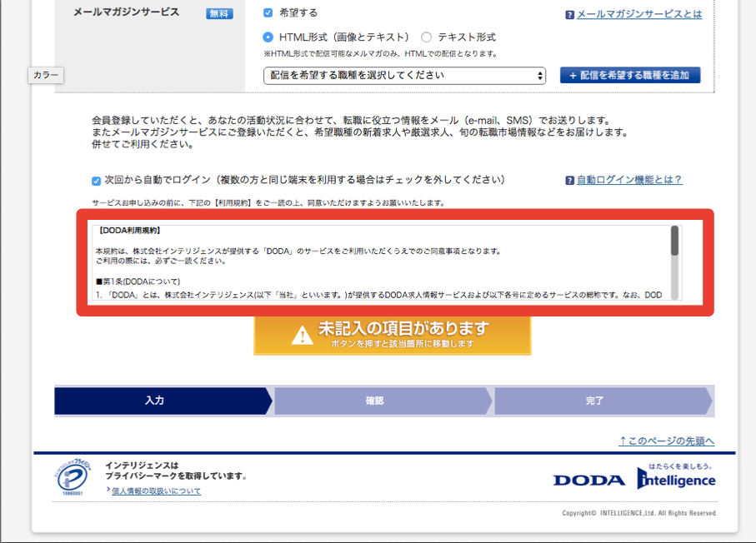Click the 確認 step in the progress bar
Viewport: 756px width, 543px height.
click(375, 401)
